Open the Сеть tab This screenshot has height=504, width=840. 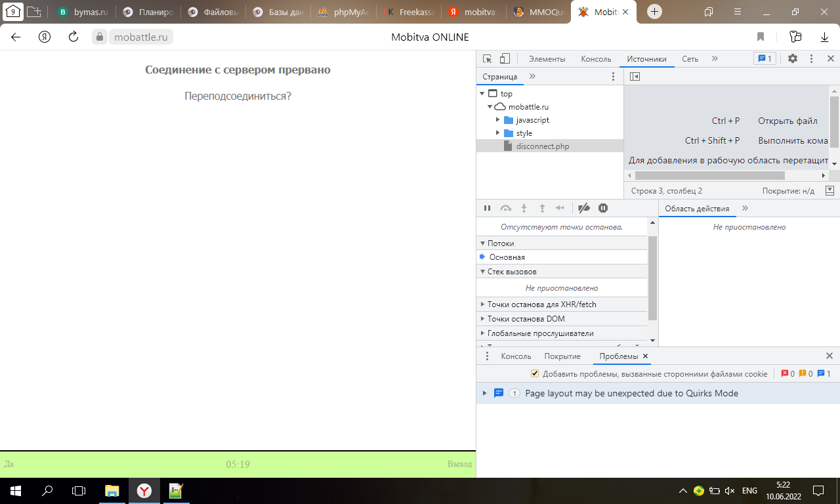pos(690,58)
